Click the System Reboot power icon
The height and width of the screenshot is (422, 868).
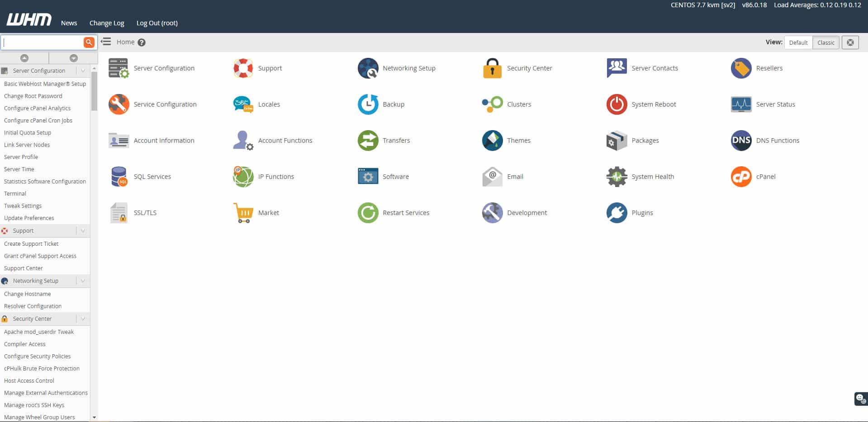(617, 104)
